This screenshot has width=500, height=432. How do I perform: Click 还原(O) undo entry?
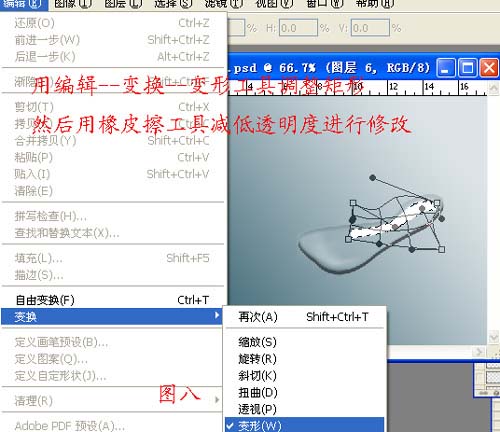[x=112, y=23]
